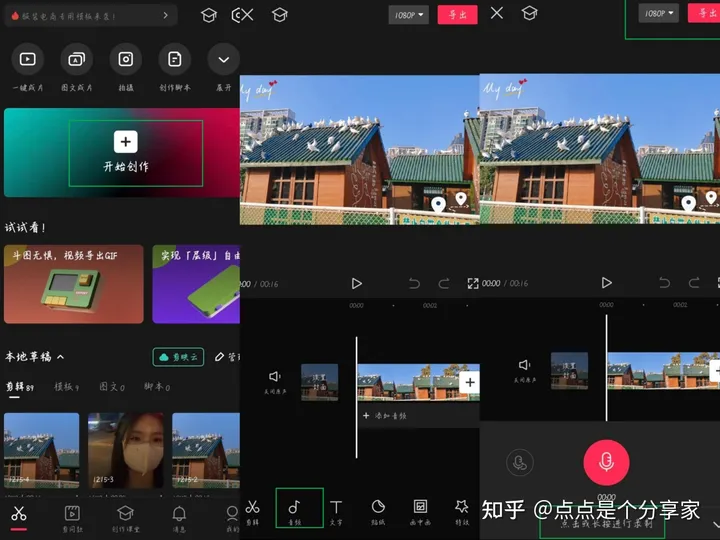Tap the 一键成片 one-click video icon

pyautogui.click(x=28, y=59)
